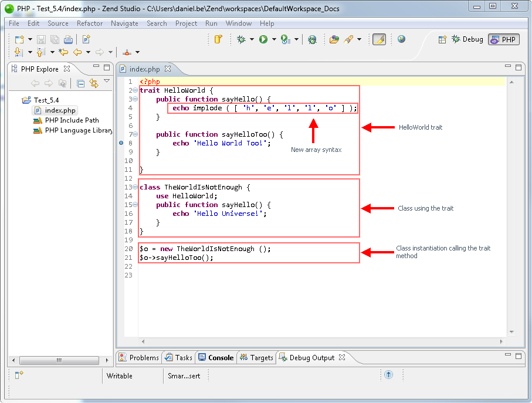Select the PHP perspective button

point(503,39)
